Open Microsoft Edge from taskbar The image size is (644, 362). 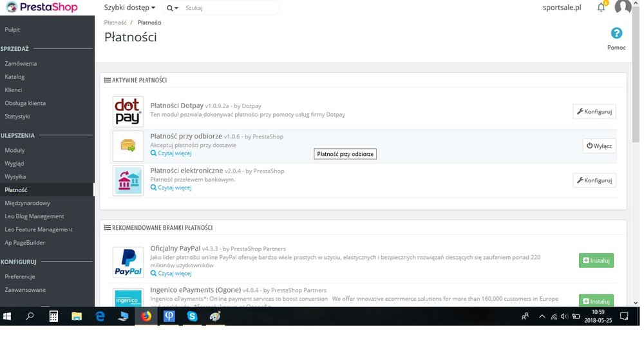100,316
